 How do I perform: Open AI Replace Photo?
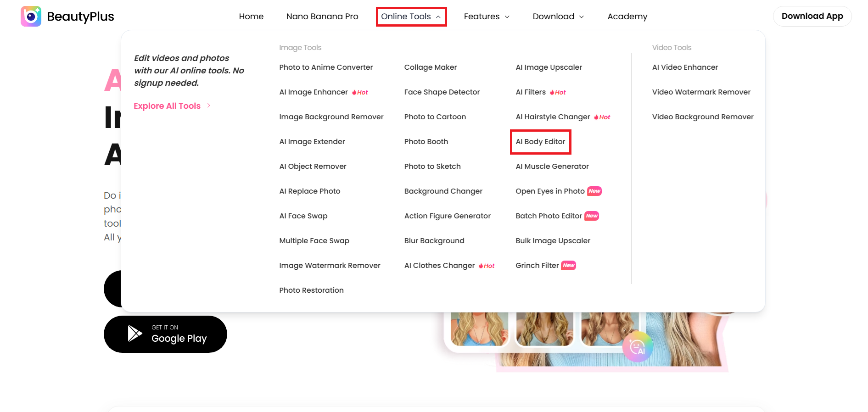(310, 191)
